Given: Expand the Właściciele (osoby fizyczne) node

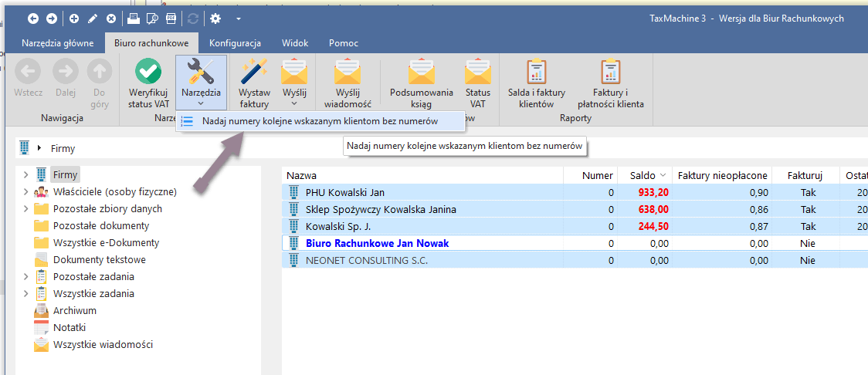Looking at the screenshot, I should pos(25,192).
